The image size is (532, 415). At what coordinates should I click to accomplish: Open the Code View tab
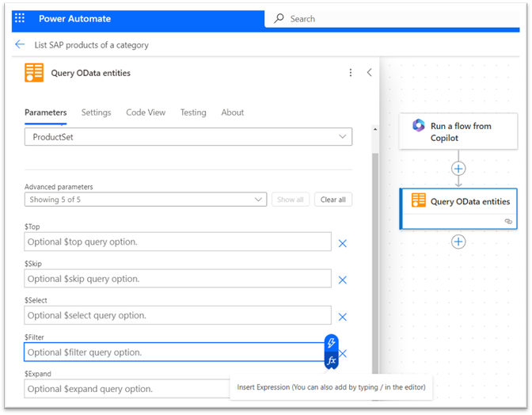(146, 112)
